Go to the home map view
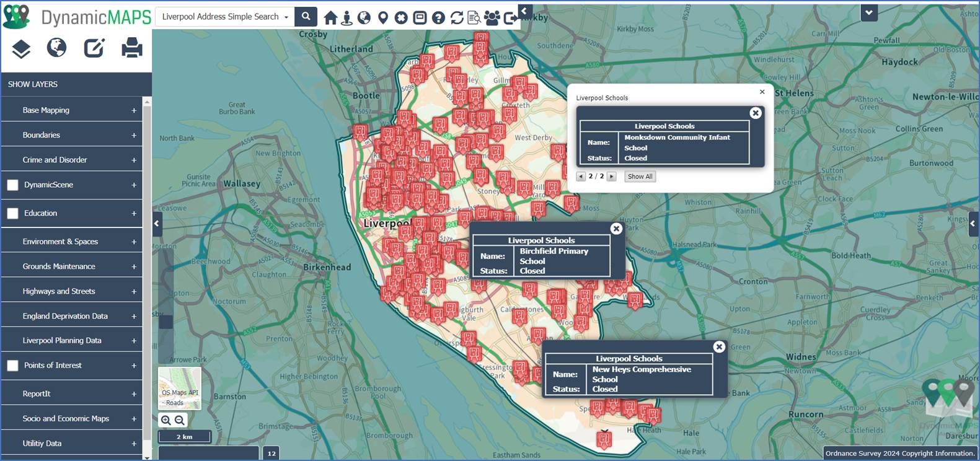Viewport: 980px width, 461px height. [x=330, y=18]
